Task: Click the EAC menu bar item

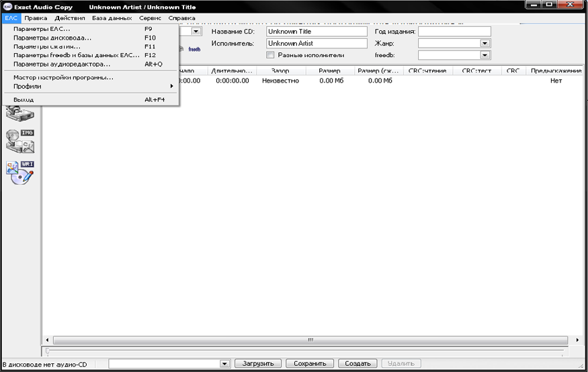Action: 11,18
